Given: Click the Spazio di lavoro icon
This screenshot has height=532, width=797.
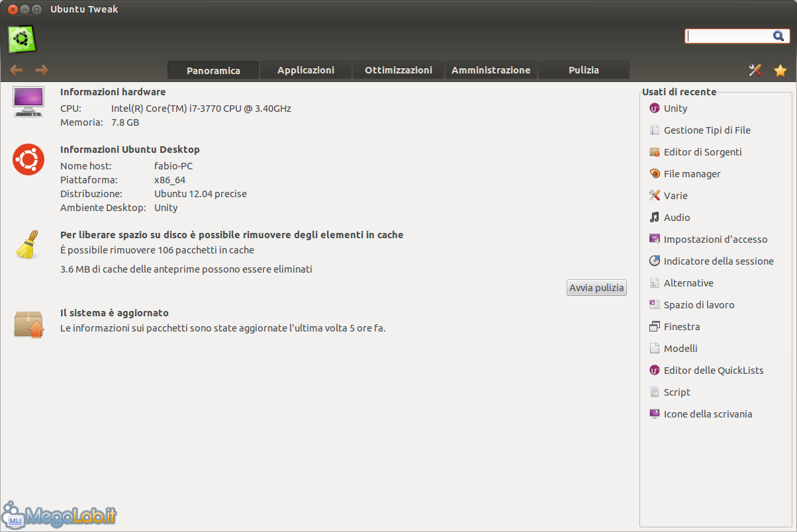Looking at the screenshot, I should 655,305.
